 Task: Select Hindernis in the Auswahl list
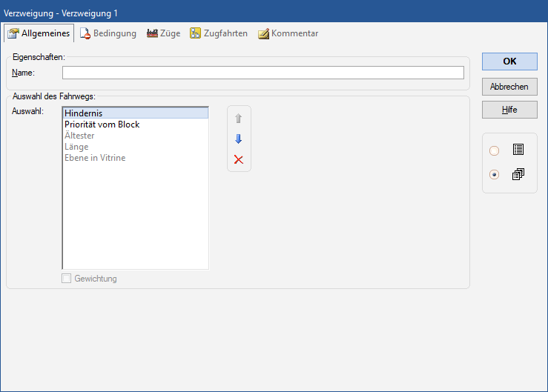83,113
